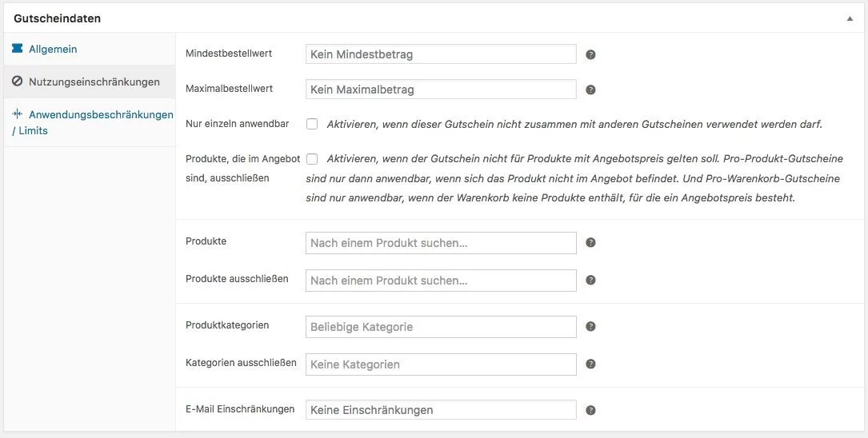Image resolution: width=868 pixels, height=438 pixels.
Task: Click help icon next to Mindestbestellwert field
Action: [x=590, y=54]
